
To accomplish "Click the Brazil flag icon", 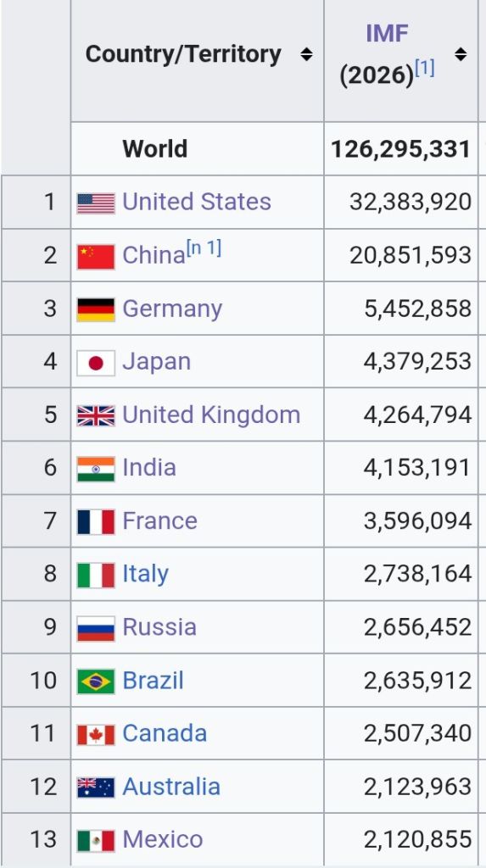I will pos(96,682).
